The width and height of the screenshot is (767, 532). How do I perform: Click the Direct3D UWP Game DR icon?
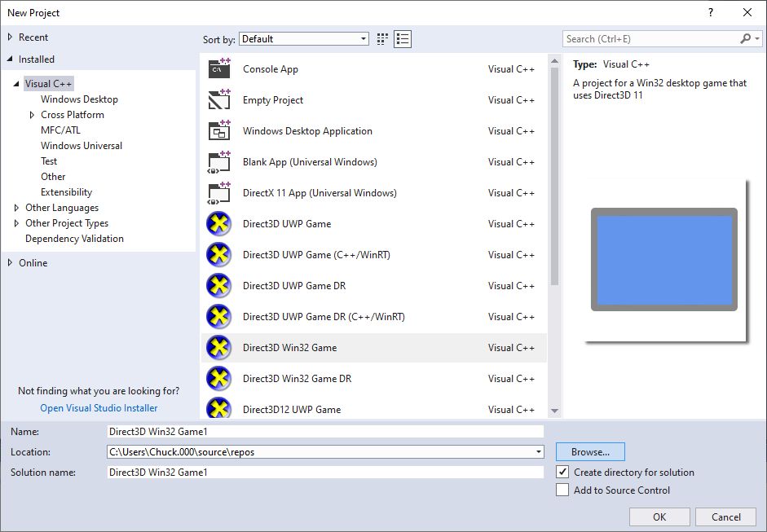point(218,286)
